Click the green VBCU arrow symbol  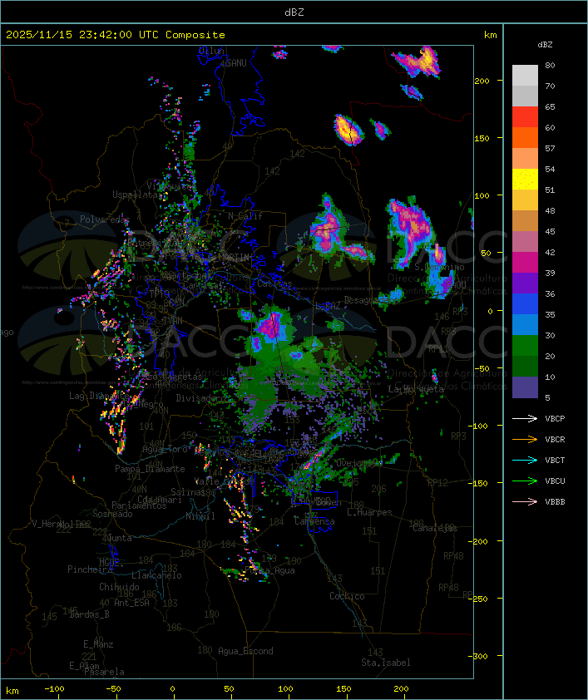525,481
